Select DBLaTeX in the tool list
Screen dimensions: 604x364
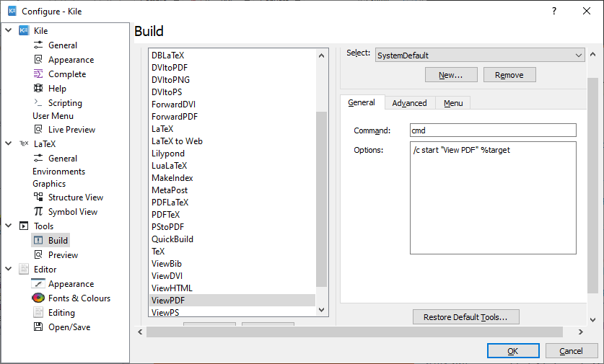[232, 56]
